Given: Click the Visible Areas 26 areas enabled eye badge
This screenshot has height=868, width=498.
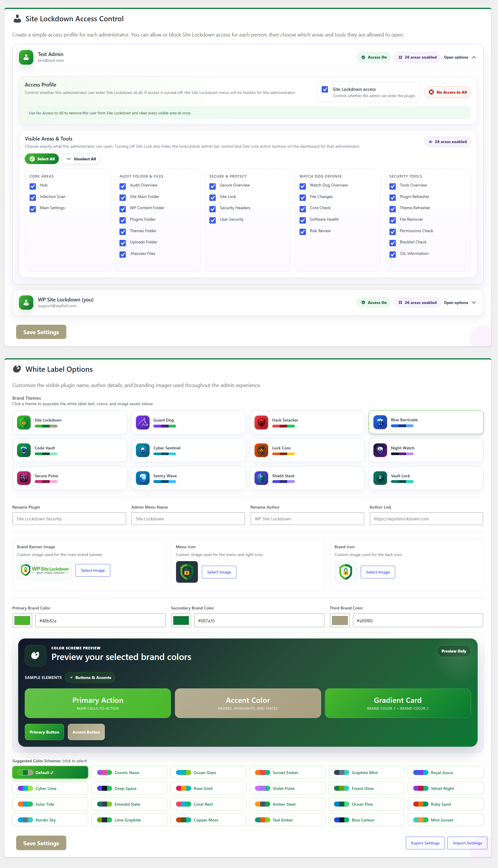Looking at the screenshot, I should (447, 142).
